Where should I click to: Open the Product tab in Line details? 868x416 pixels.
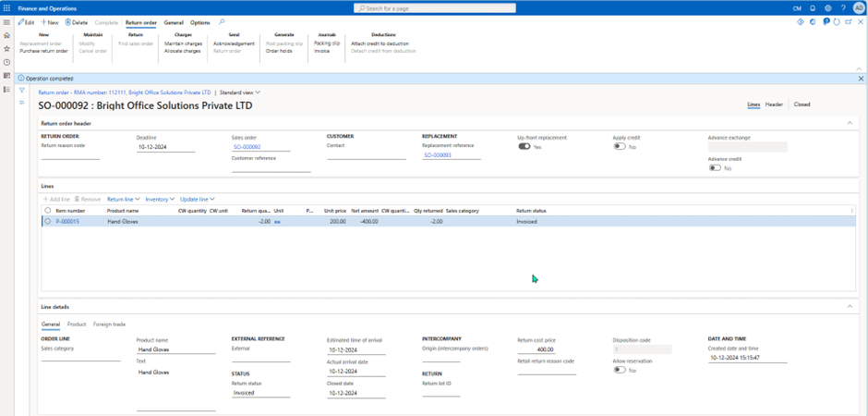[77, 324]
